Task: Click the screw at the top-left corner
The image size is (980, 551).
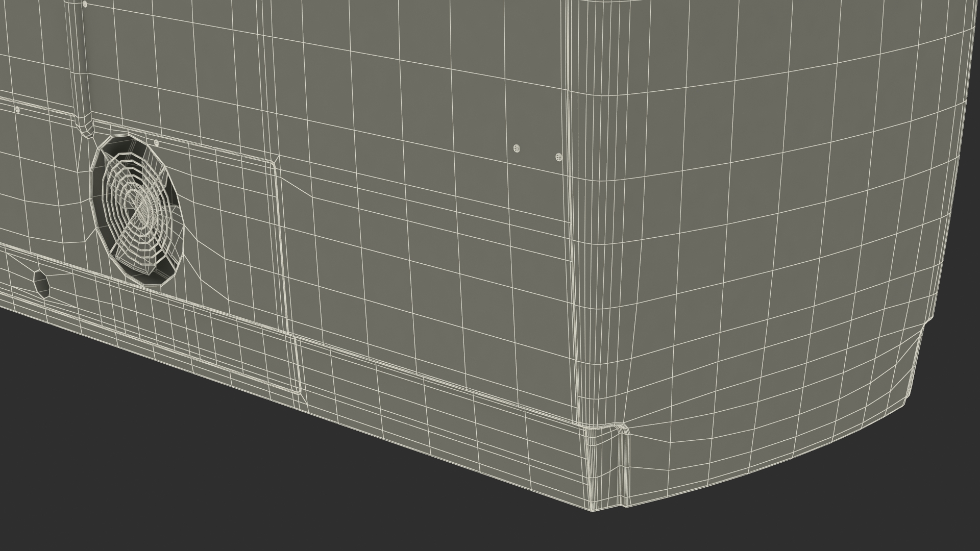Action: pyautogui.click(x=85, y=5)
